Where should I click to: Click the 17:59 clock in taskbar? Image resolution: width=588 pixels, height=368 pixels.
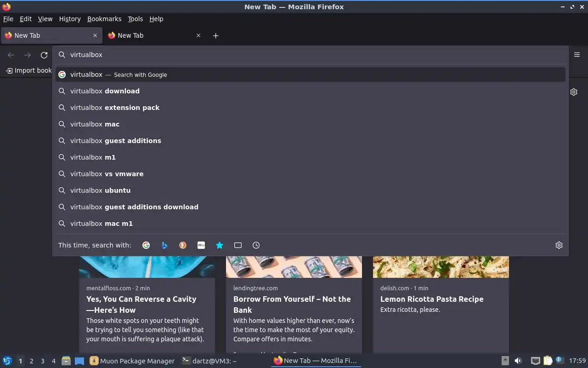point(577,361)
